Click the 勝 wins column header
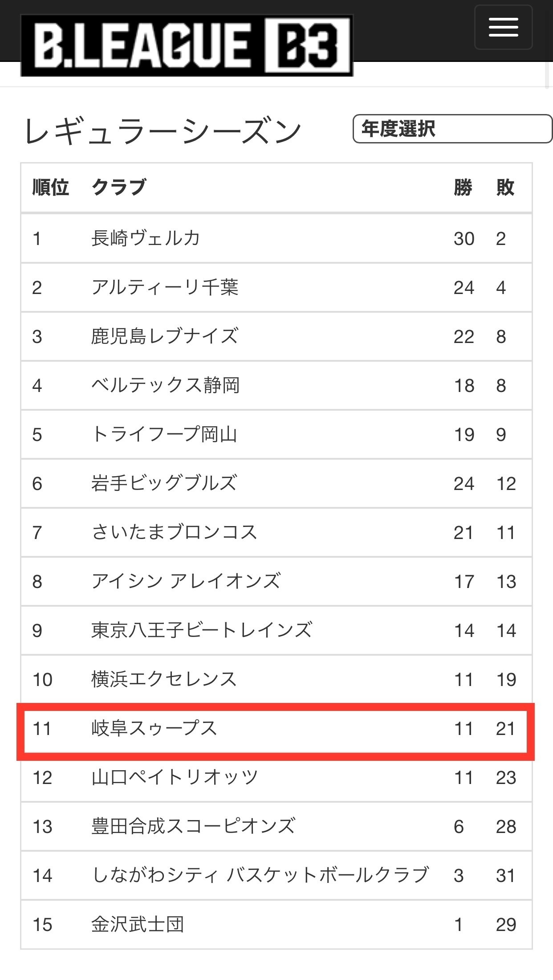Viewport: 553px width, 980px height. (463, 188)
